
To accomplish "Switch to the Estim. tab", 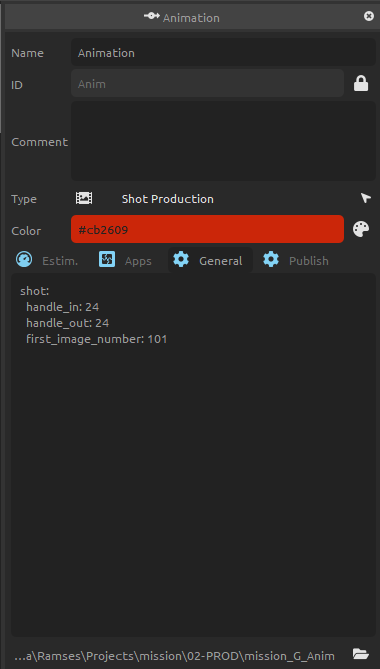I will click(48, 260).
